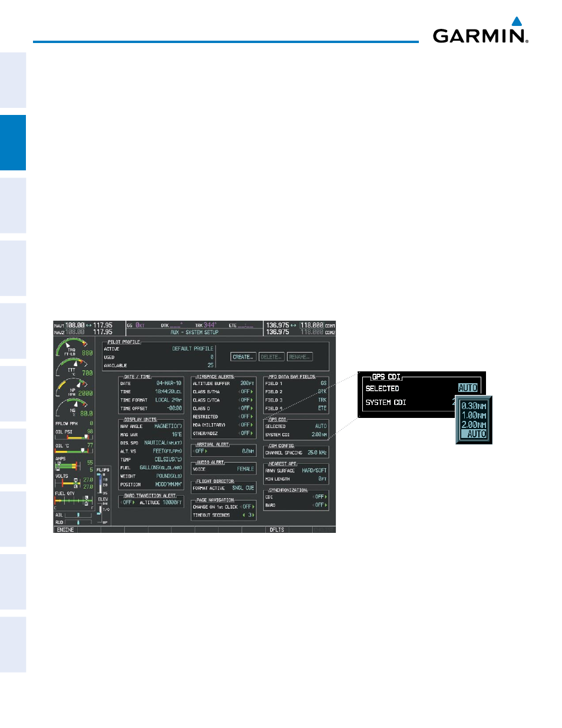Toggle CHANGE ON 1st CLICK OFF

(247, 506)
